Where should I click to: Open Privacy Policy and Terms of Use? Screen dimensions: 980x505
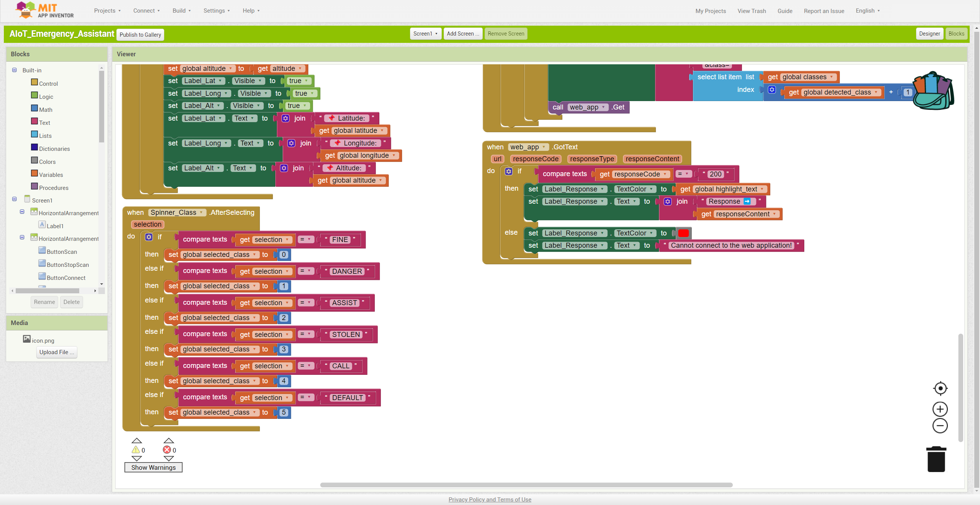pos(490,499)
